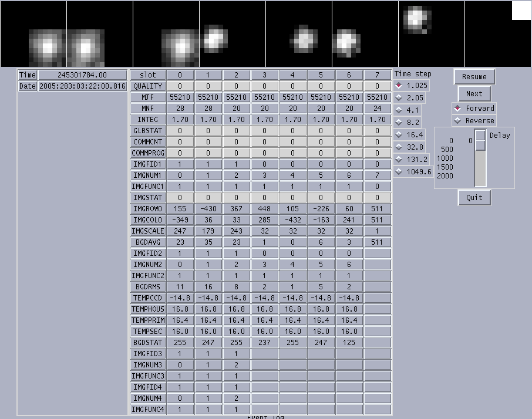The width and height of the screenshot is (532, 419).
Task: Click the 'TEMPSEC' row label
Action: [x=148, y=332]
